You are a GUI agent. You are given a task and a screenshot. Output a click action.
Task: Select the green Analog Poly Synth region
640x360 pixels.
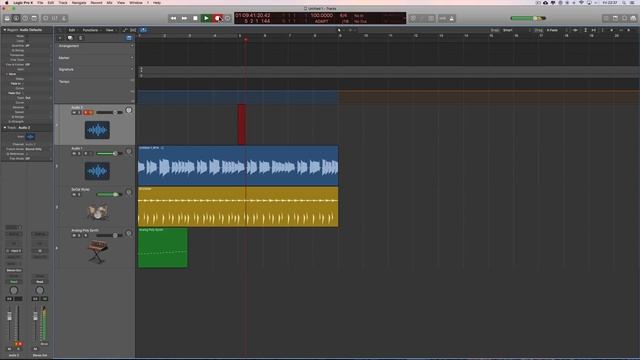[x=163, y=248]
